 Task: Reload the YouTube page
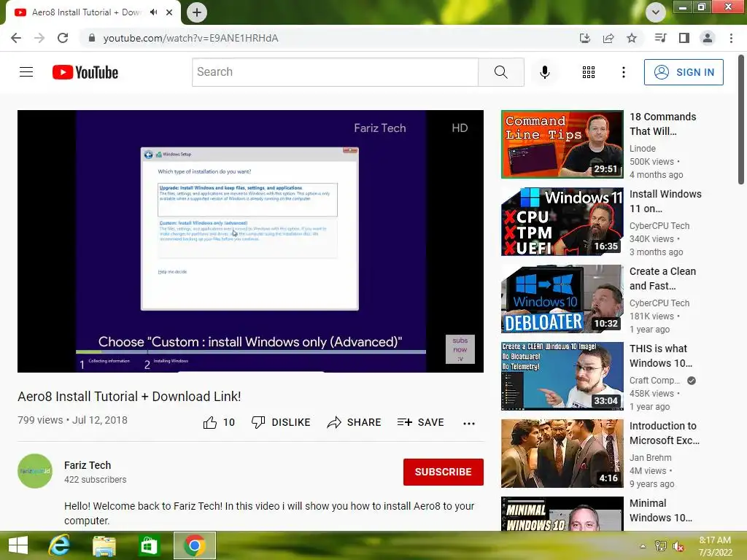(x=63, y=38)
